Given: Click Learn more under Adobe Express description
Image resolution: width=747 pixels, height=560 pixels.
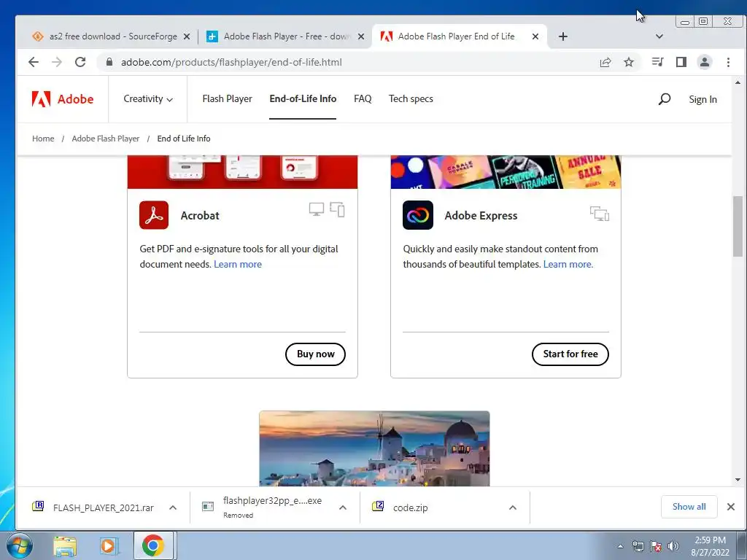Looking at the screenshot, I should [x=568, y=264].
